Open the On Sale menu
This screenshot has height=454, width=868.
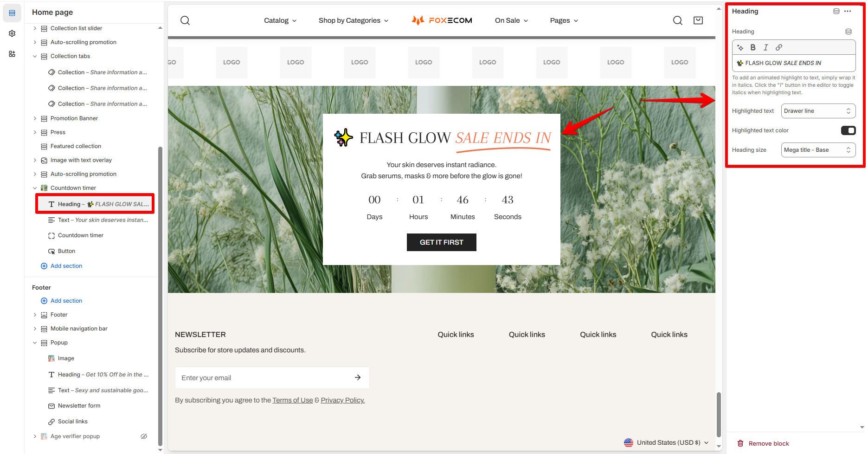point(511,20)
